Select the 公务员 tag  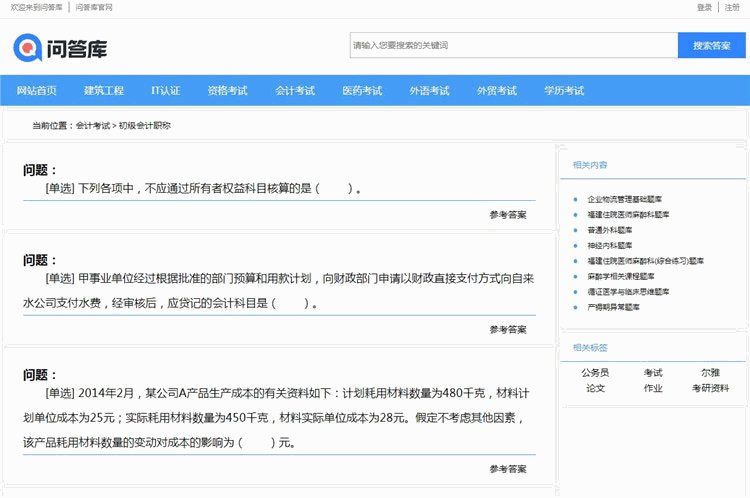click(x=595, y=372)
